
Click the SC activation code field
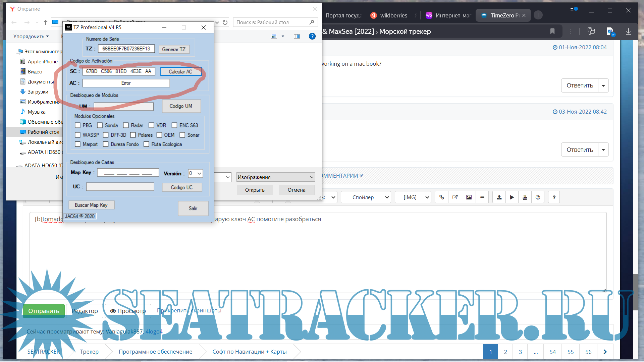pyautogui.click(x=119, y=71)
